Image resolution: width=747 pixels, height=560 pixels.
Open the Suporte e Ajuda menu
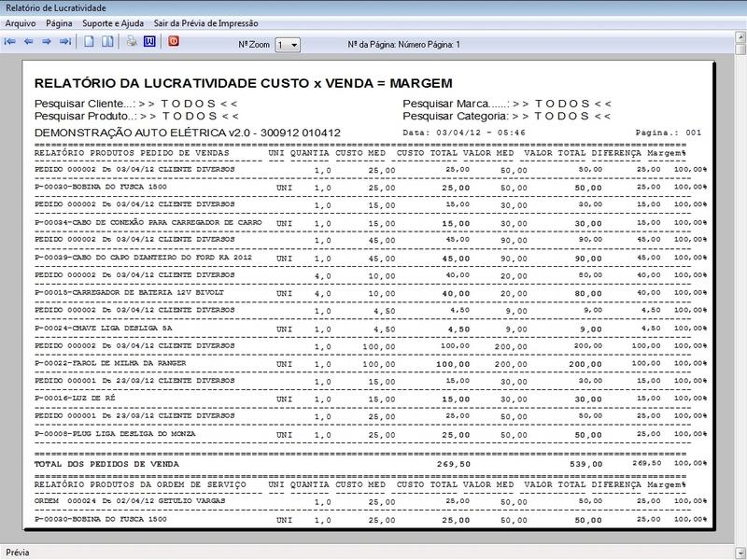coord(113,23)
